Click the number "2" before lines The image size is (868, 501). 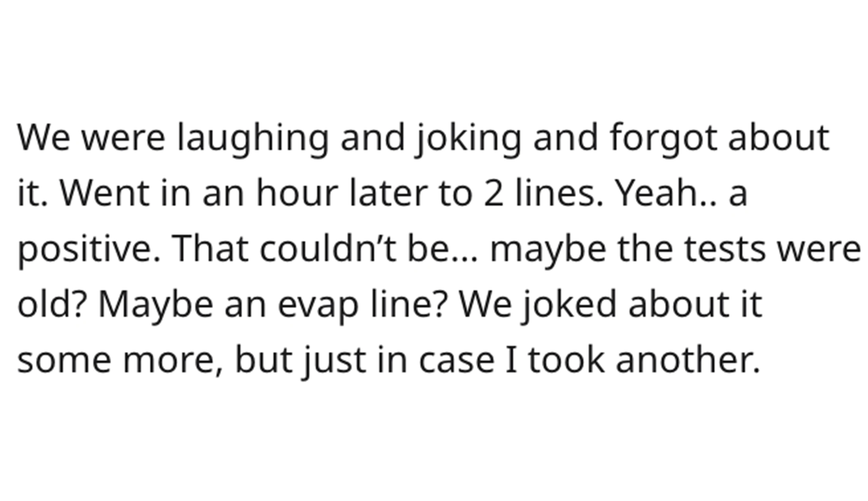click(493, 193)
